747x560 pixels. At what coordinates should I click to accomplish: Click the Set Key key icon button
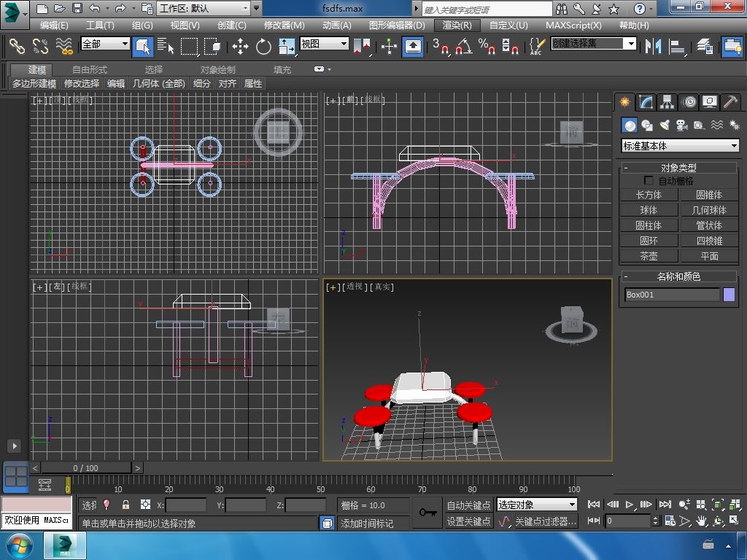(427, 513)
